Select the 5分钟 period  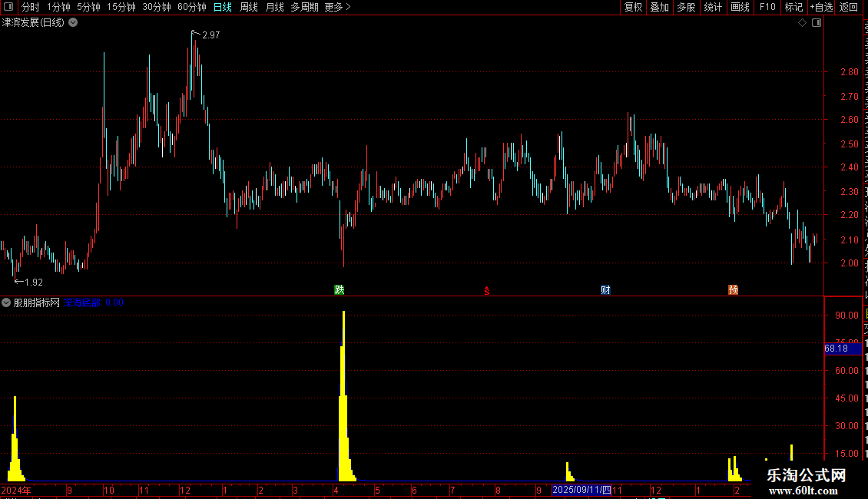pos(88,7)
